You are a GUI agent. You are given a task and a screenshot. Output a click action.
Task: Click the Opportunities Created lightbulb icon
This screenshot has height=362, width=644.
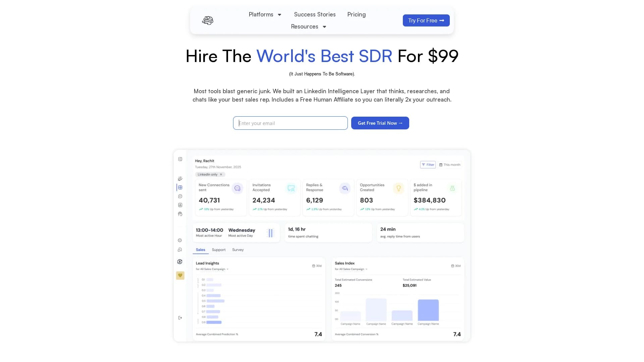[x=398, y=188]
